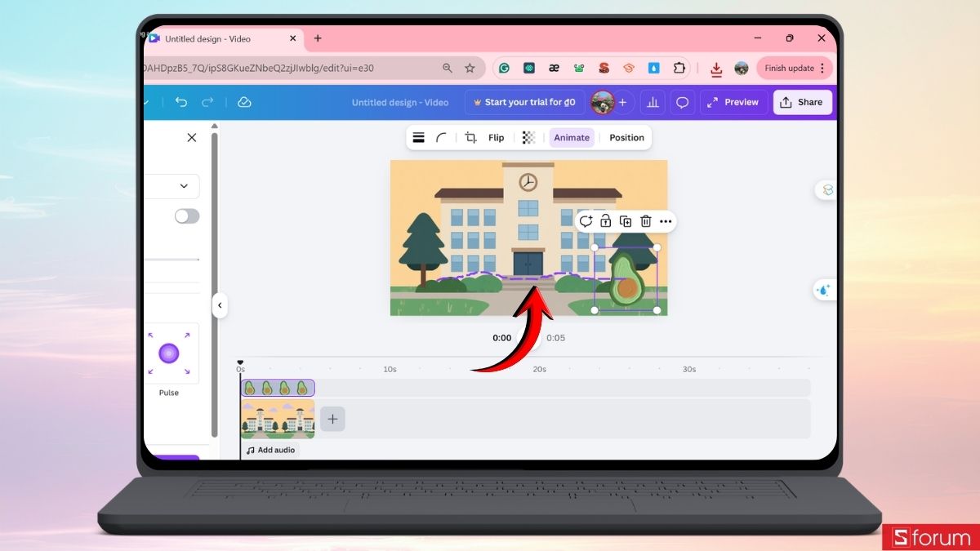Zoom the page with the magnifier icon
980x551 pixels.
[x=448, y=69]
